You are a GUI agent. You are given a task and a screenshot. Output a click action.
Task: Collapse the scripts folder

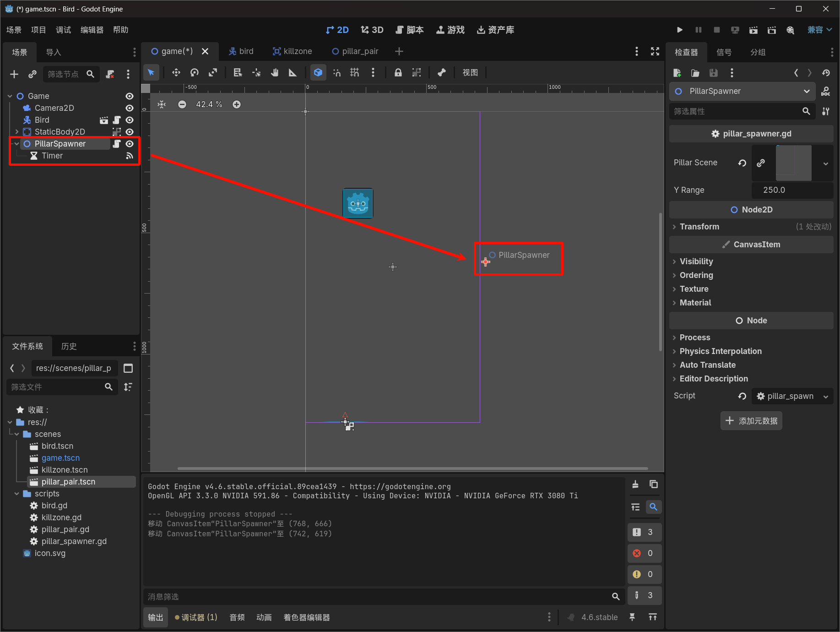point(17,494)
